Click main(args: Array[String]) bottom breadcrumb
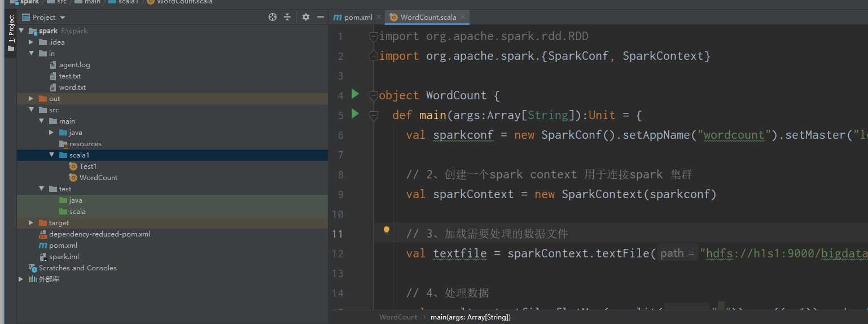868x324 pixels. pyautogui.click(x=471, y=317)
